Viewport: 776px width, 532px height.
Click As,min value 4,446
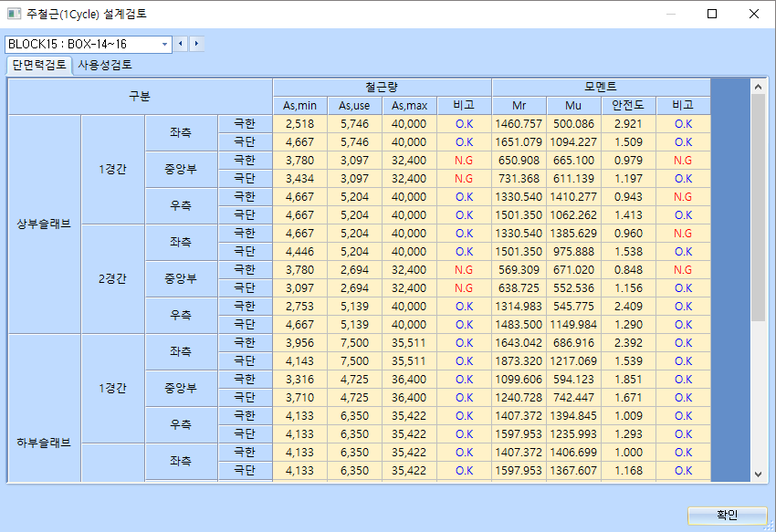(x=300, y=252)
